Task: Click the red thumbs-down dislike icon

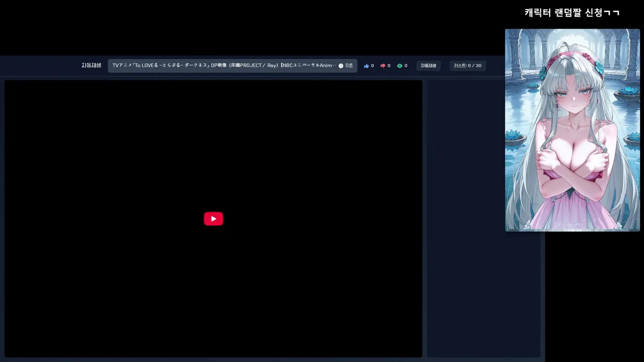Action: tap(383, 66)
